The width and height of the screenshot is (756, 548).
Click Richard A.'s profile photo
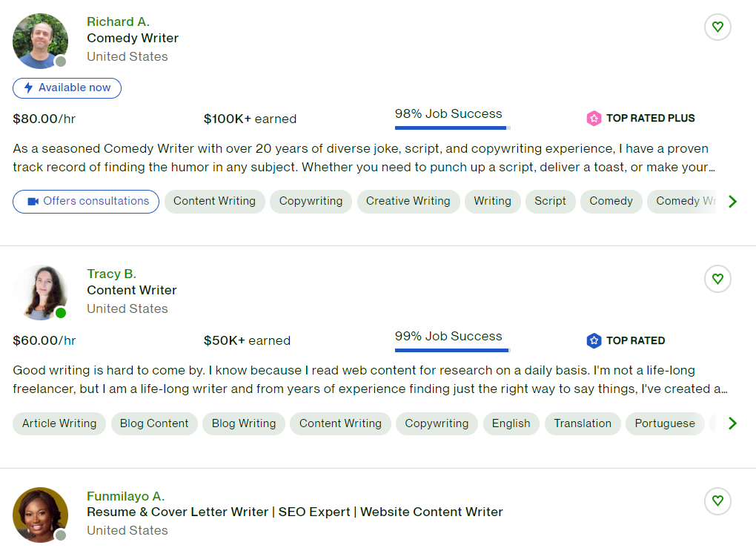[40, 41]
